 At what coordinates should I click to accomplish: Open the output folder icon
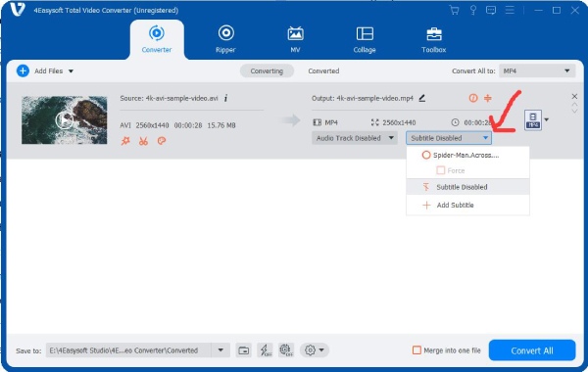(x=244, y=350)
